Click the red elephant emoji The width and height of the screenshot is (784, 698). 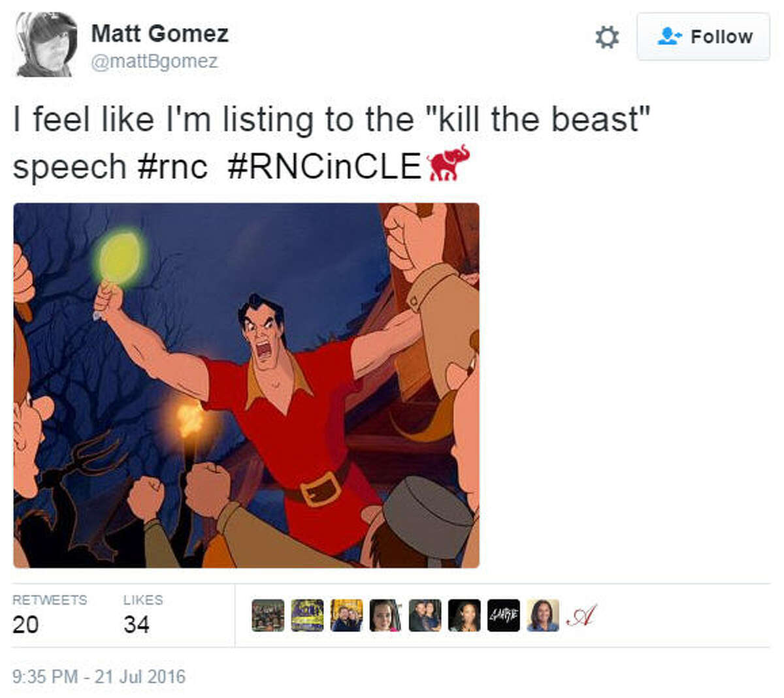point(448,164)
